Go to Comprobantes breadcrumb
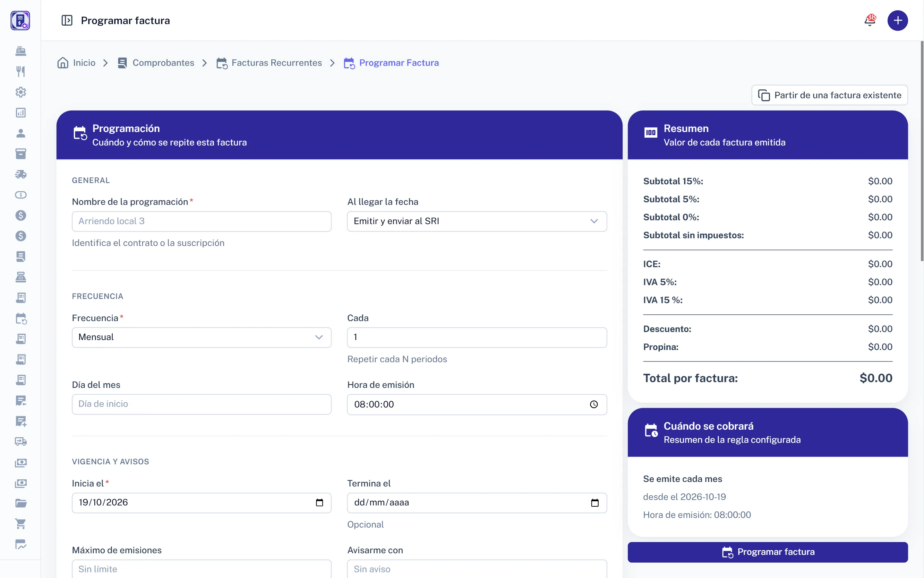The width and height of the screenshot is (924, 578). click(x=163, y=63)
